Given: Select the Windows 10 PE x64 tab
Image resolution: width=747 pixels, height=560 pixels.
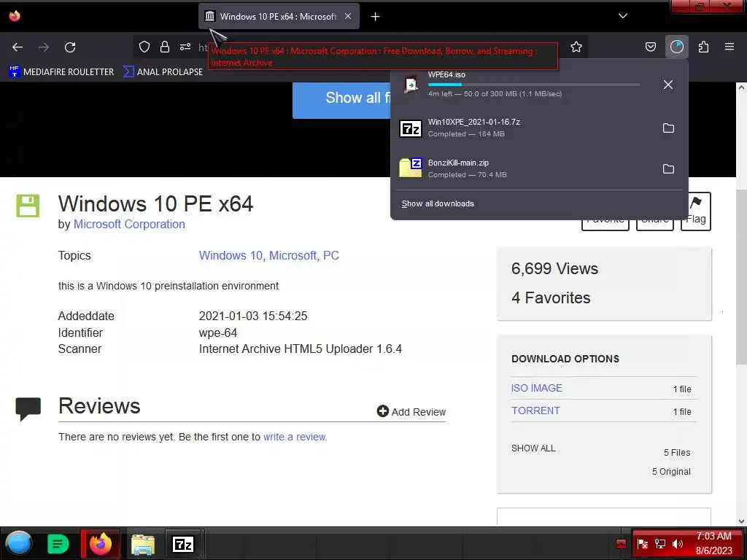Looking at the screenshot, I should click(279, 16).
